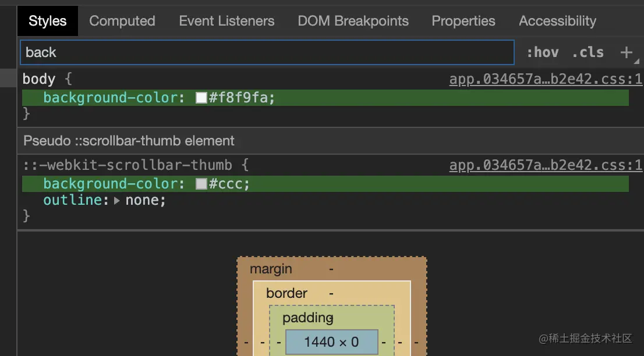Open the app.css source link for scrollbar-thumb rule

pyautogui.click(x=546, y=165)
